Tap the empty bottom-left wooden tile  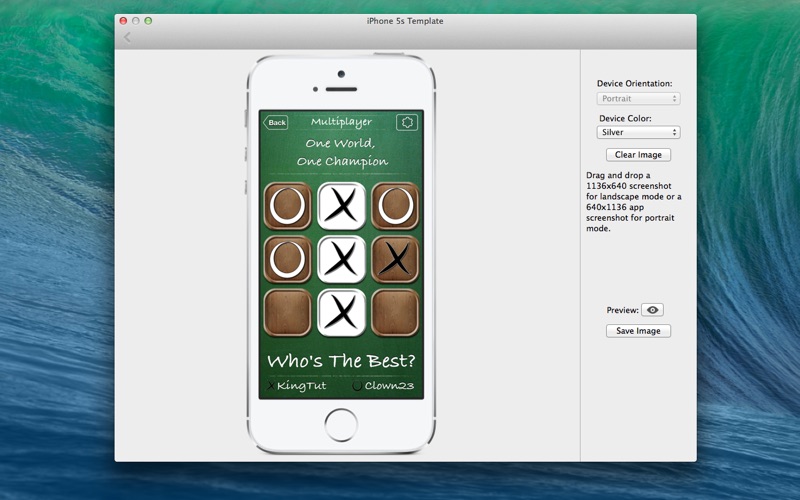(x=287, y=313)
